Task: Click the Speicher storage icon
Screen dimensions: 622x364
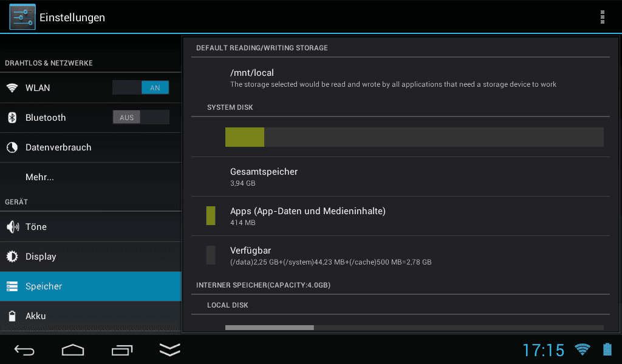Action: [12, 286]
